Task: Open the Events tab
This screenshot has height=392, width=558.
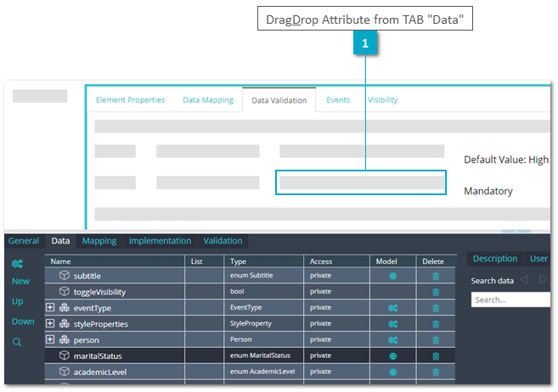Action: coord(338,100)
